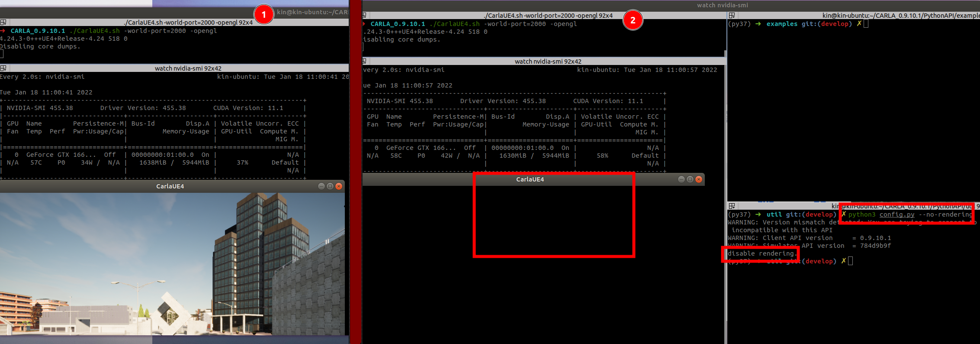Select the PythonAPI/example pane title bar

coord(854,16)
